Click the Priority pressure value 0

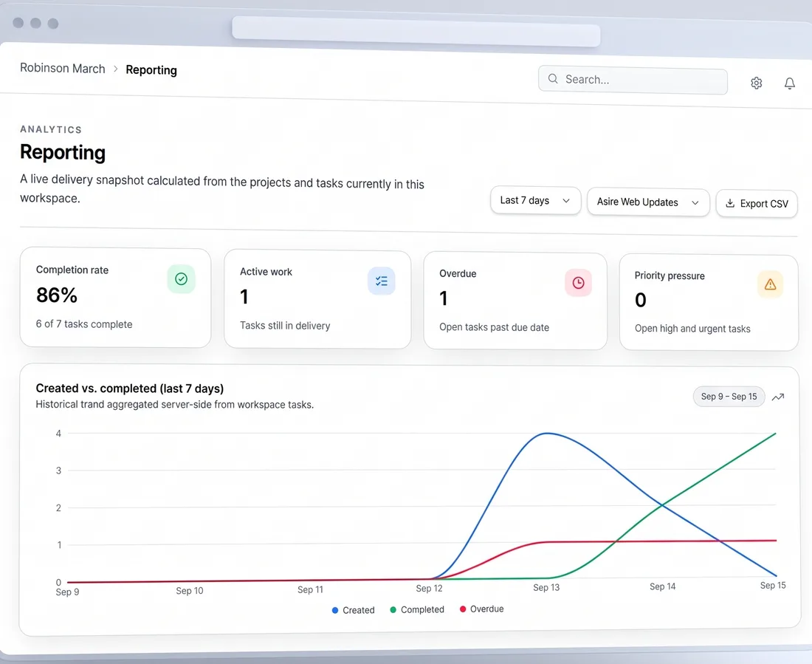641,300
